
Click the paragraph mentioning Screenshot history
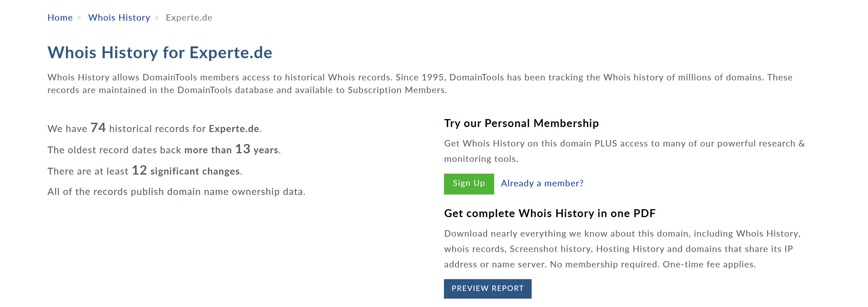622,249
